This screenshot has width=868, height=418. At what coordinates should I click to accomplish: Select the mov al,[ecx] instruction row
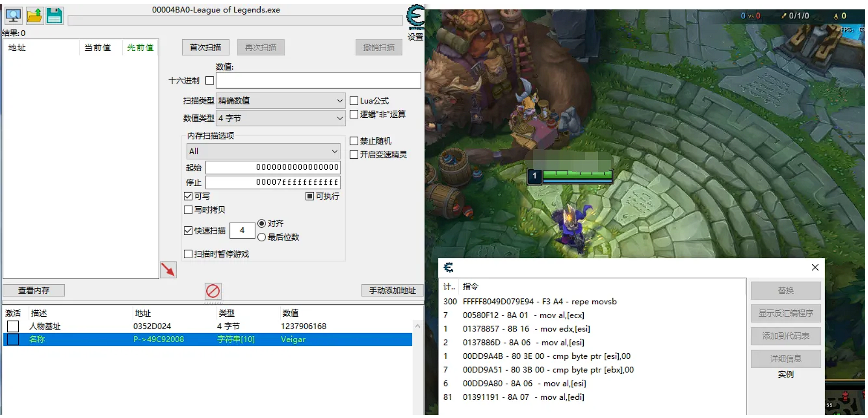tap(593, 315)
